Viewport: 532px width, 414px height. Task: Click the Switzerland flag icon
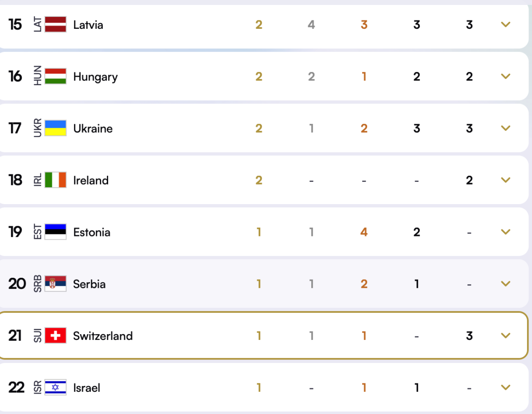(55, 335)
